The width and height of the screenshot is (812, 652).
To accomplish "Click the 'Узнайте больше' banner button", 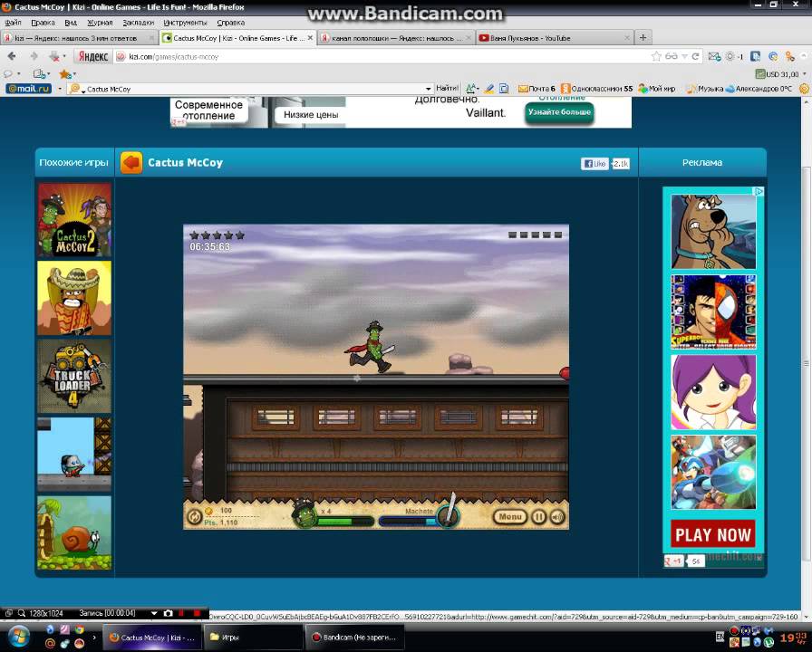I will coord(559,112).
